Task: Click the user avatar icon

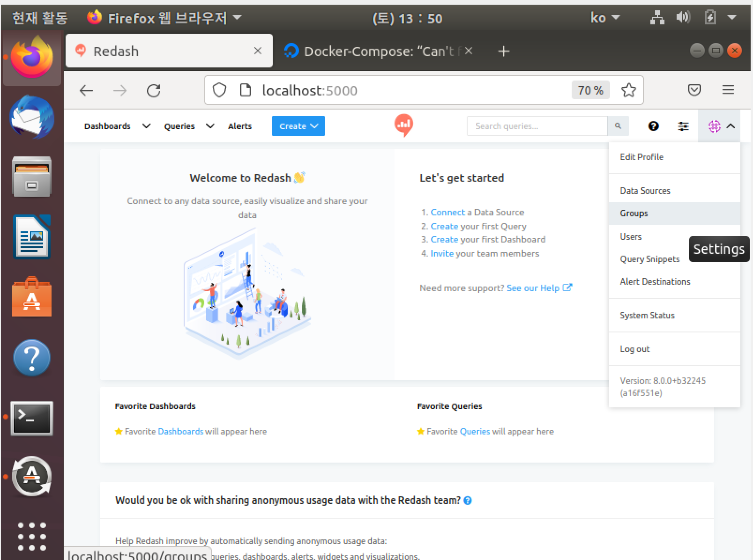Action: [714, 126]
